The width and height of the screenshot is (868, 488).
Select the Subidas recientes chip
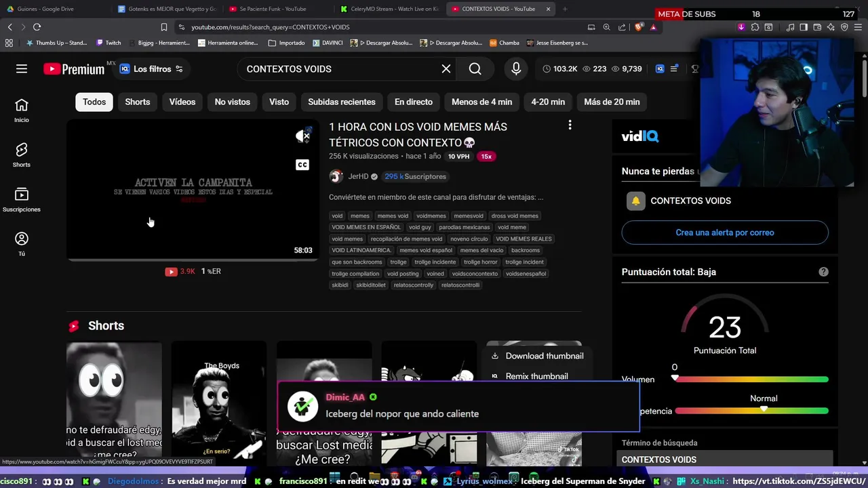click(342, 102)
